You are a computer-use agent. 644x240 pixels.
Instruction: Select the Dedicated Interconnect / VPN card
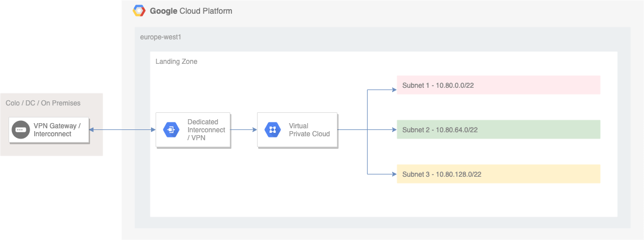click(193, 130)
